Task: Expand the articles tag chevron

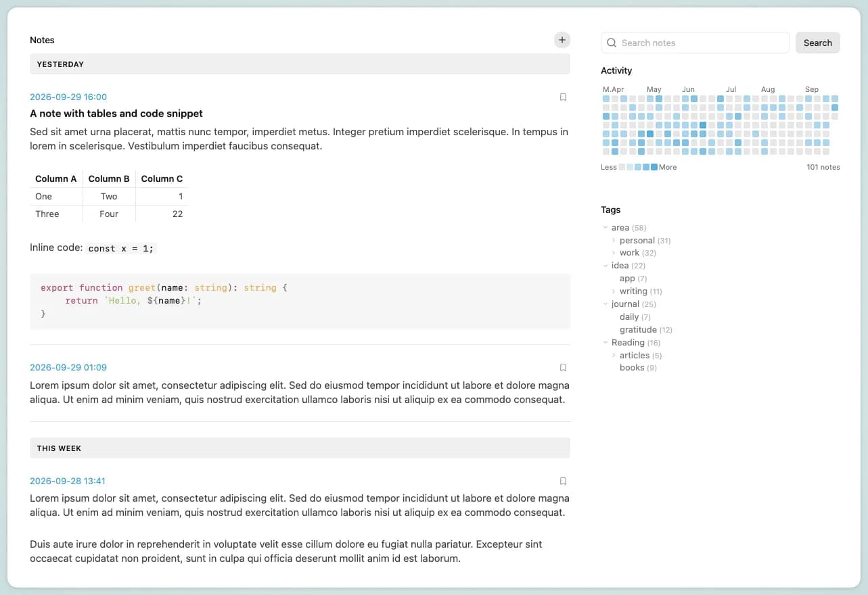Action: 614,355
